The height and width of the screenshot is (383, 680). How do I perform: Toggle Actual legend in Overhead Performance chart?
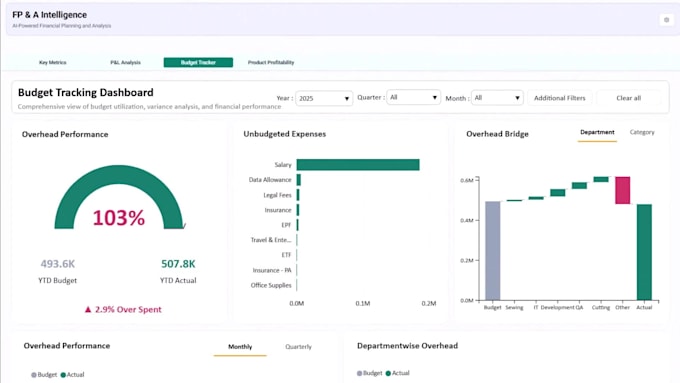(x=72, y=375)
